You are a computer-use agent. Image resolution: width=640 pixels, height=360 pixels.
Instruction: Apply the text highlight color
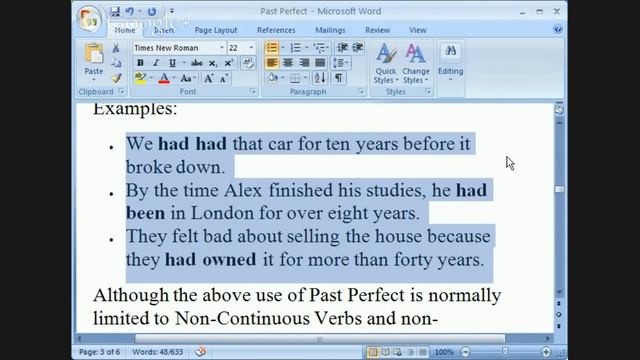pos(140,78)
